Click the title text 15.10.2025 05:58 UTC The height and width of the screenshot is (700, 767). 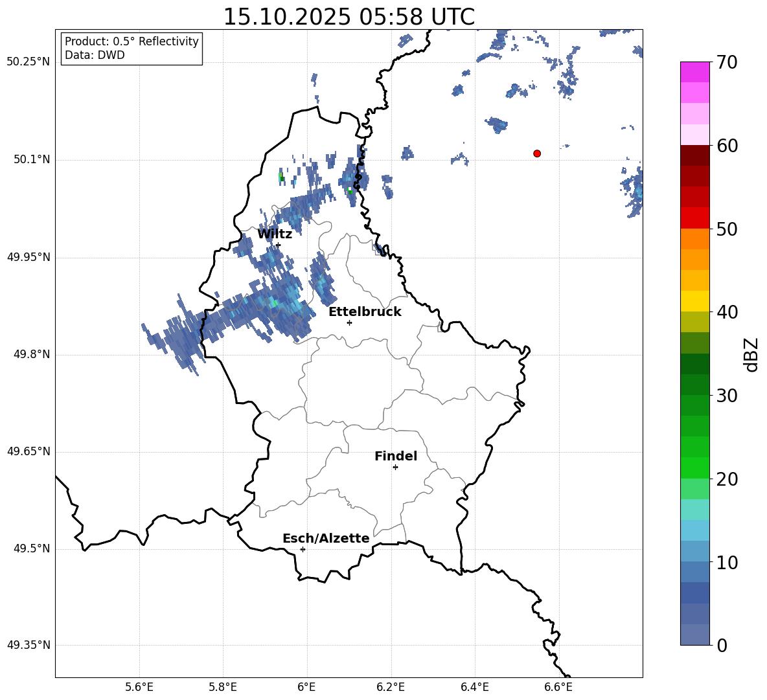pyautogui.click(x=349, y=17)
